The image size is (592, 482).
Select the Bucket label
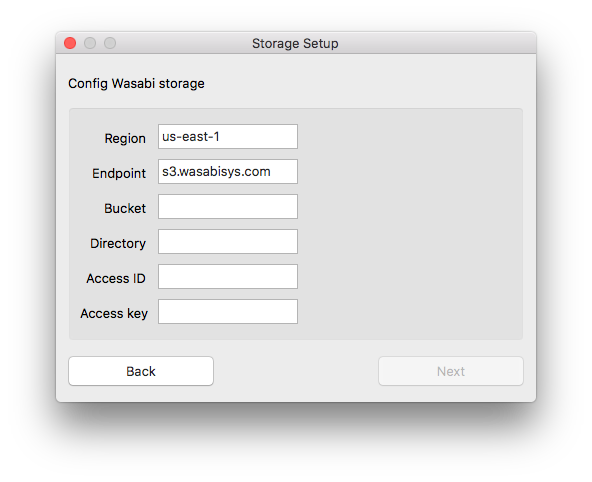[125, 208]
